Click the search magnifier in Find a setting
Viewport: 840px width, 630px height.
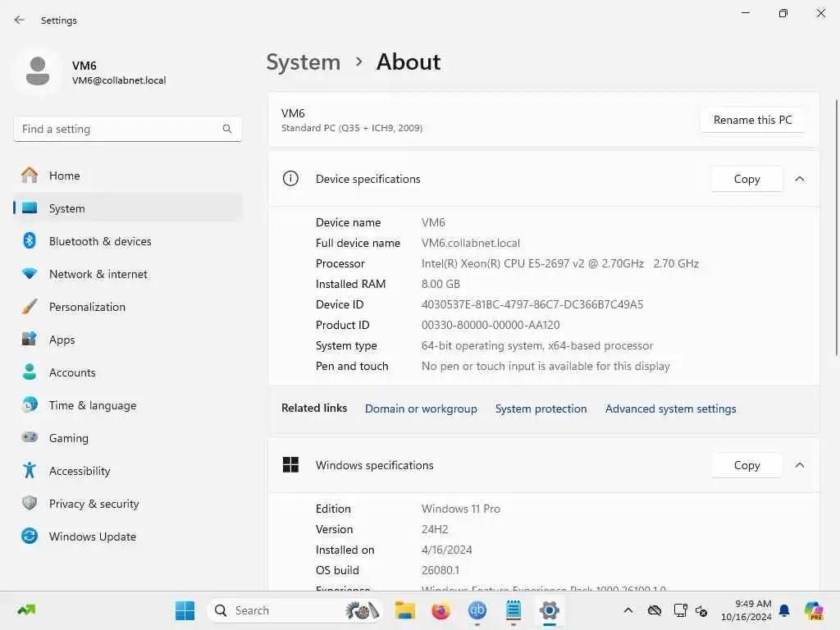[x=227, y=129]
